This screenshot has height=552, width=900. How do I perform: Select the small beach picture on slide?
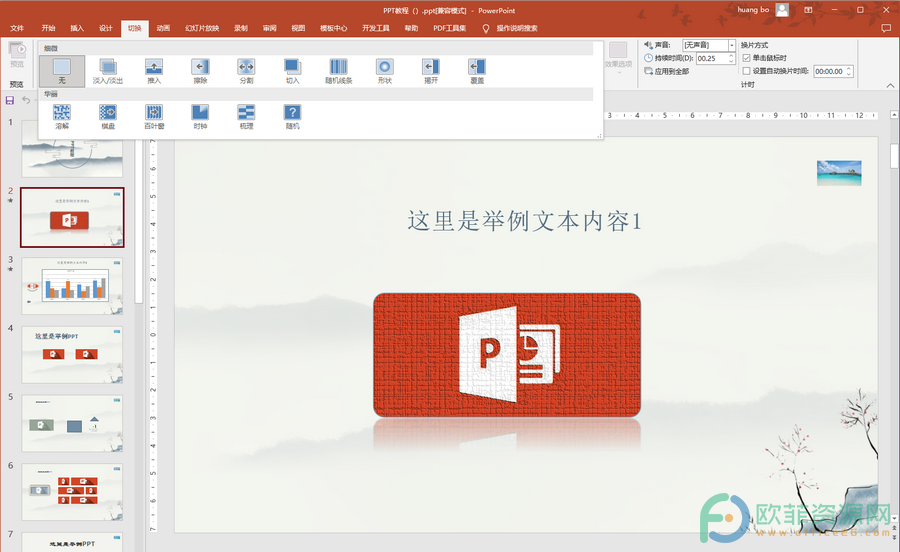click(x=839, y=173)
